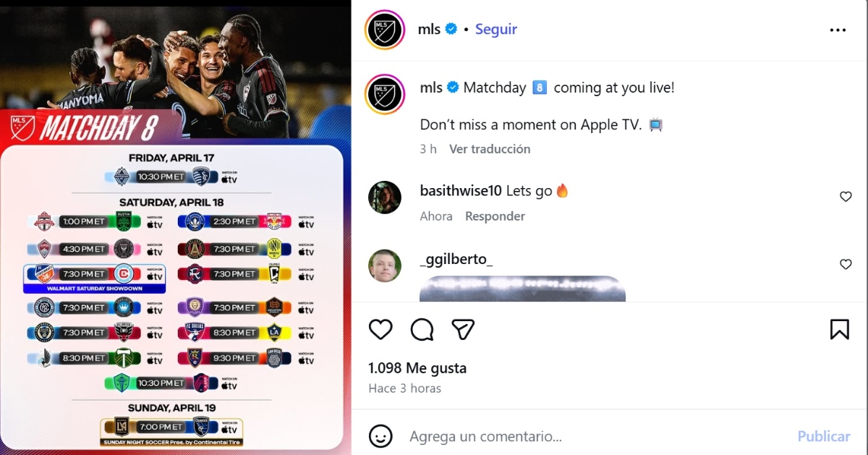
Task: Open _ggilberto_ profile picture
Action: (x=385, y=265)
